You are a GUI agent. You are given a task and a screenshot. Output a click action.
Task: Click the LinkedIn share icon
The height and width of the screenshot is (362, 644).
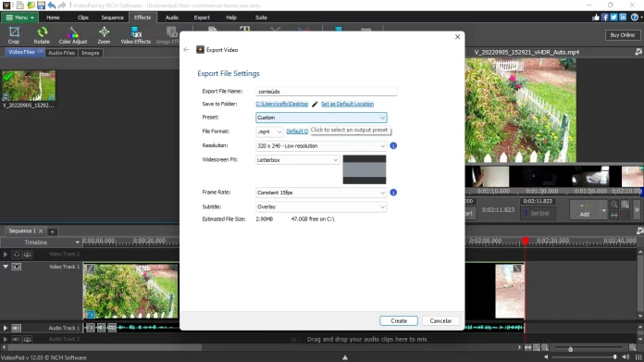(x=623, y=18)
